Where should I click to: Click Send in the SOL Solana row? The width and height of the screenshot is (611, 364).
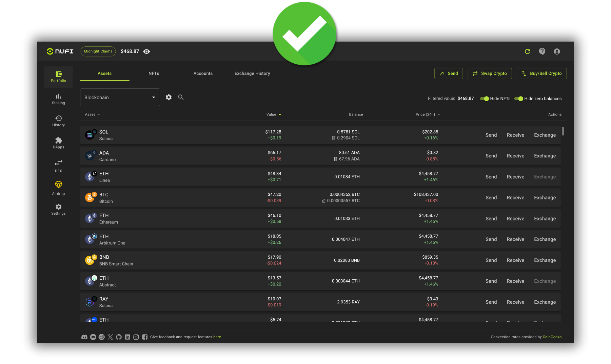491,135
